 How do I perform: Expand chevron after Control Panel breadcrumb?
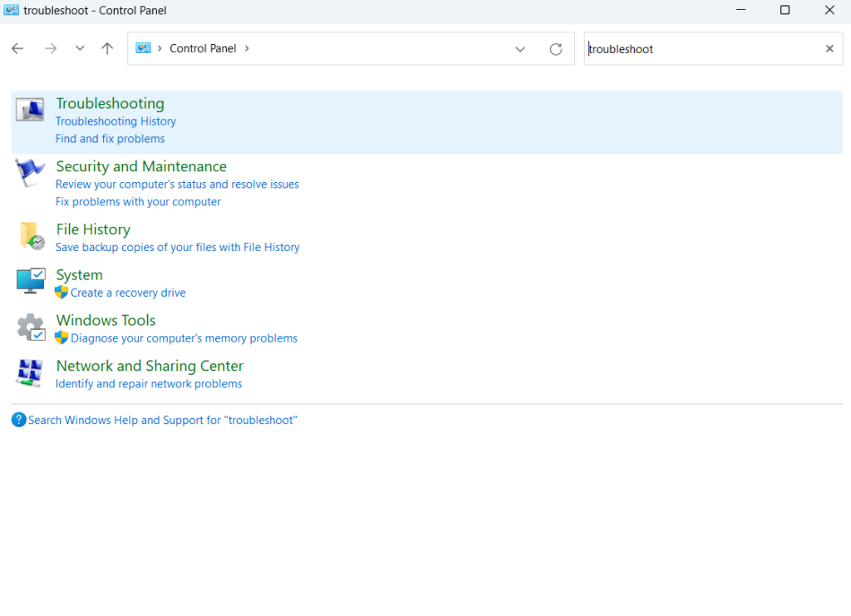point(247,49)
